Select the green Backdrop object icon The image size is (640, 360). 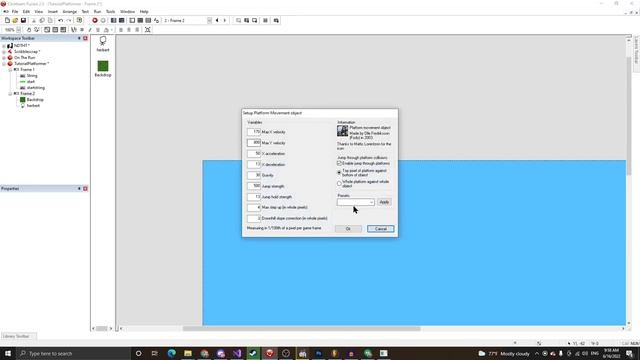pyautogui.click(x=103, y=66)
